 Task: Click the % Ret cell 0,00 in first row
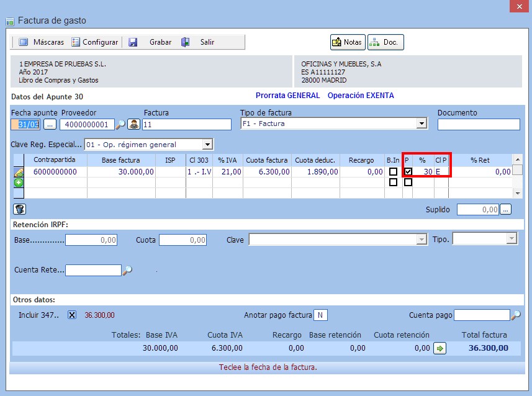tap(480, 172)
